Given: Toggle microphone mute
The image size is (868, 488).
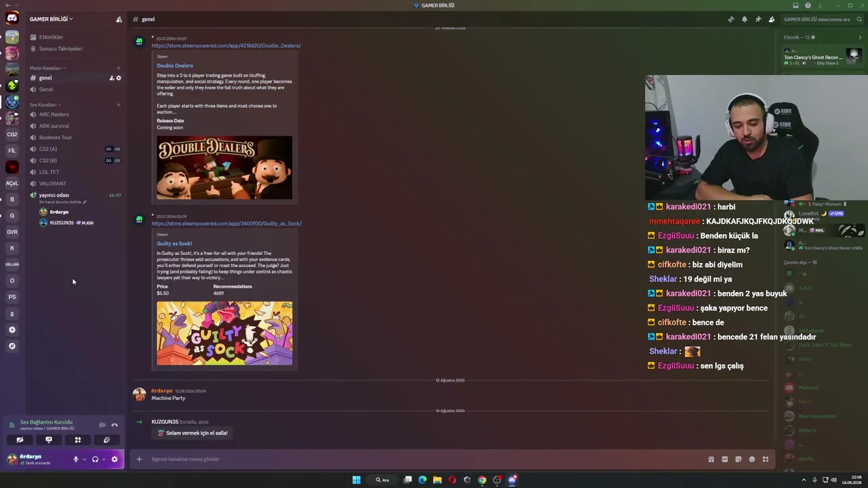Looking at the screenshot, I should [76, 459].
